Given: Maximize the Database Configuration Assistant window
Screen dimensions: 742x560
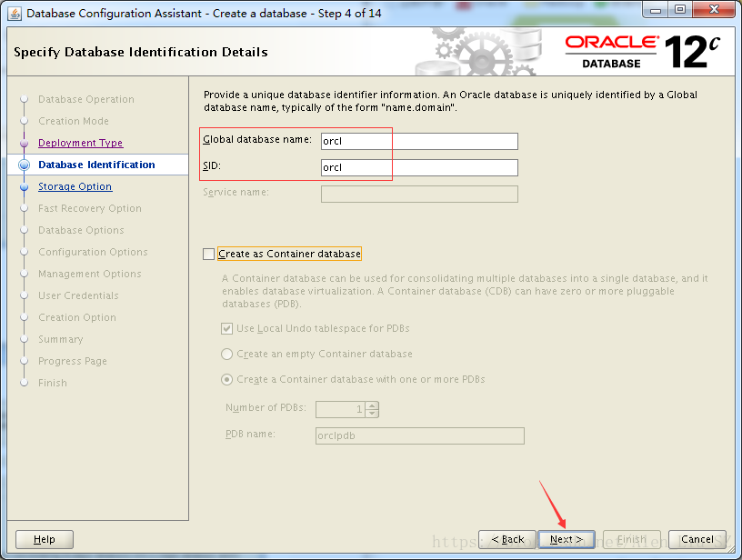Looking at the screenshot, I should (680, 10).
